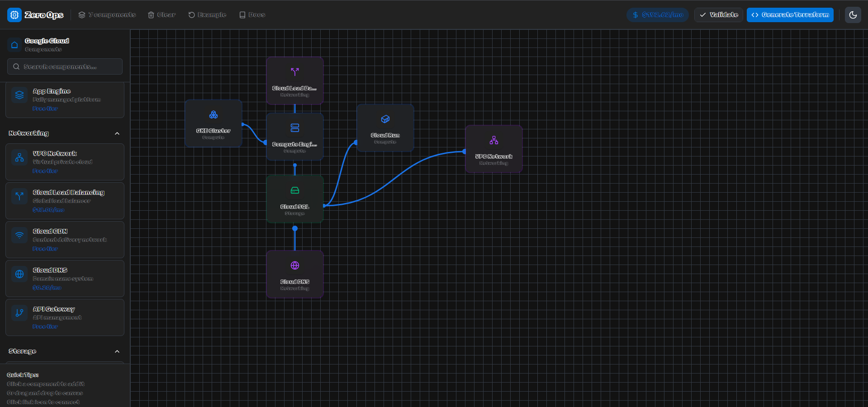
Task: Click the GKE Cluster node icon
Action: click(x=213, y=115)
